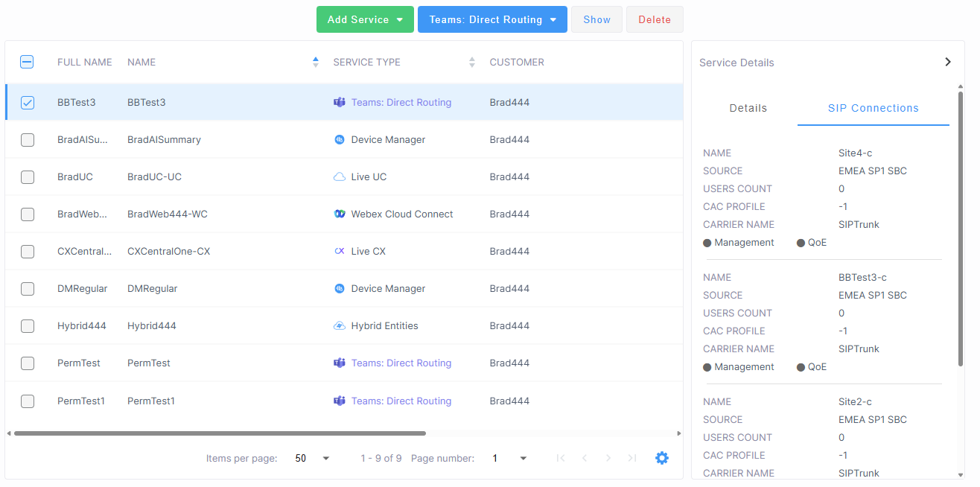Click the Live CX icon
This screenshot has width=980, height=487.
point(340,251)
